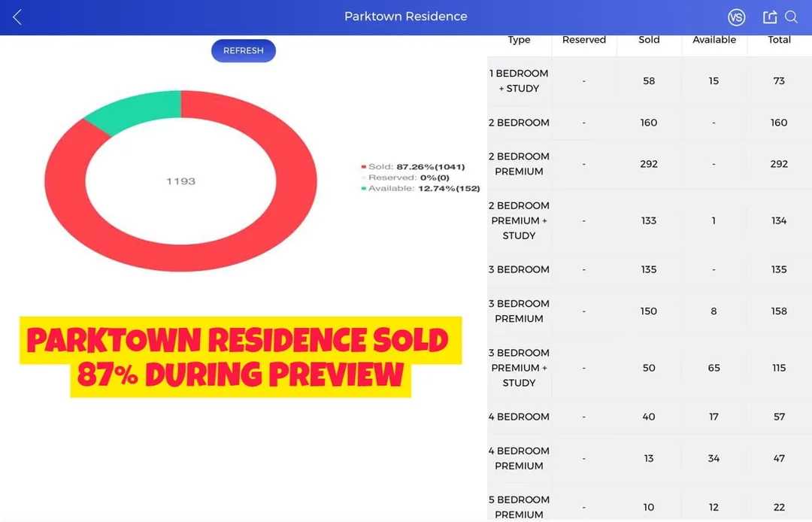Go back using the left arrow icon
The width and height of the screenshot is (812, 522).
pos(17,17)
